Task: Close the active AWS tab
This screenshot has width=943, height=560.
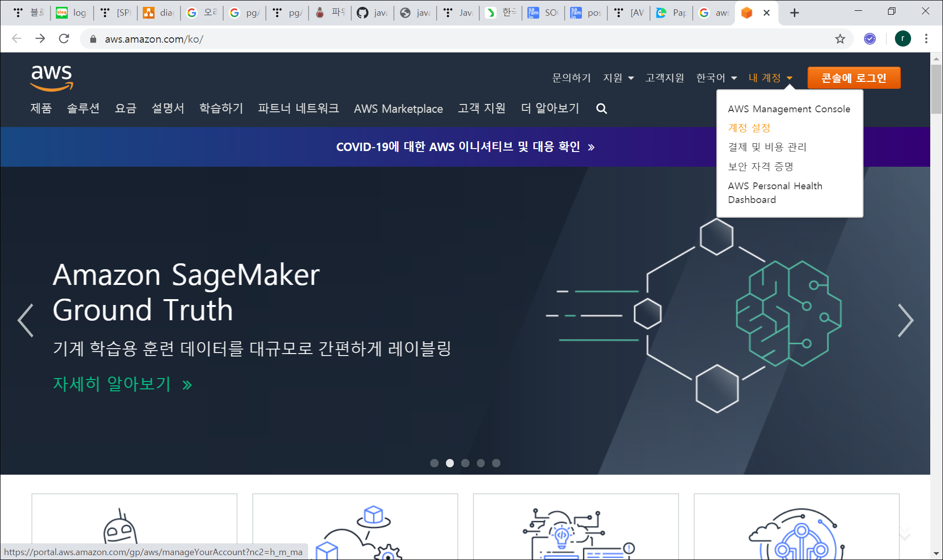Action: tap(766, 13)
